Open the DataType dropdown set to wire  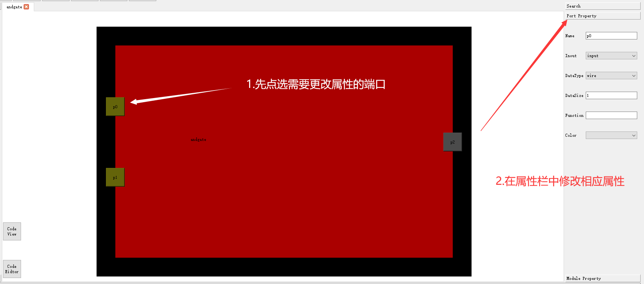(611, 76)
